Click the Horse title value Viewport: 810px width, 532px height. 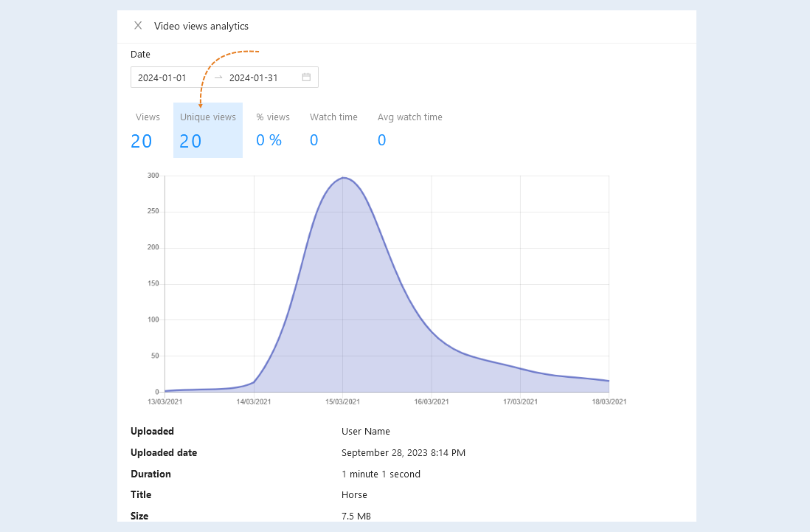tap(354, 495)
